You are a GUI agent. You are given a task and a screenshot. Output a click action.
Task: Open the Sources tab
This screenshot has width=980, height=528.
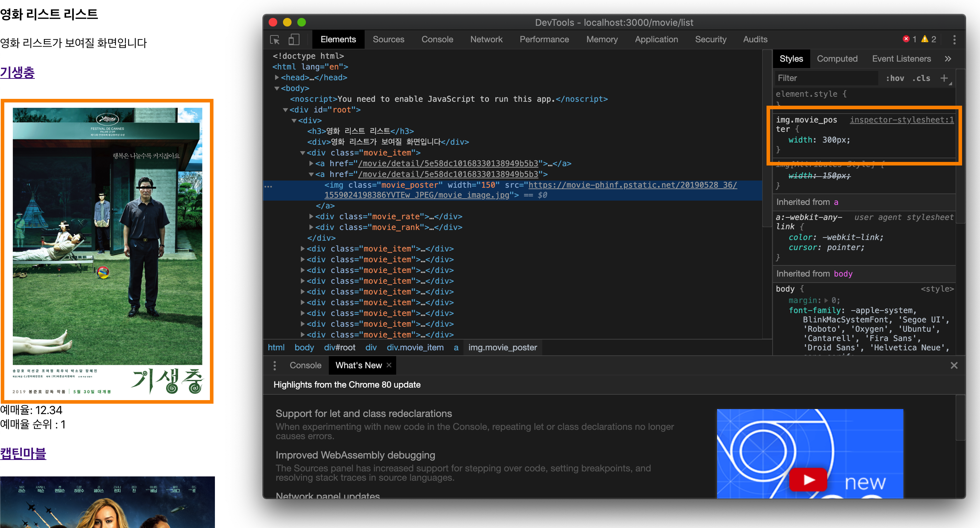coord(388,39)
